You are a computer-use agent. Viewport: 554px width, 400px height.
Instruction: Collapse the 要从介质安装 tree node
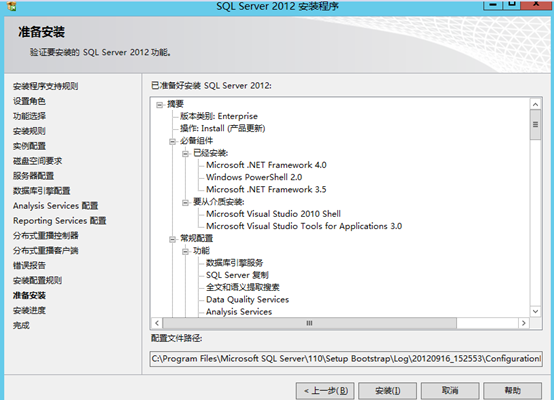click(185, 202)
